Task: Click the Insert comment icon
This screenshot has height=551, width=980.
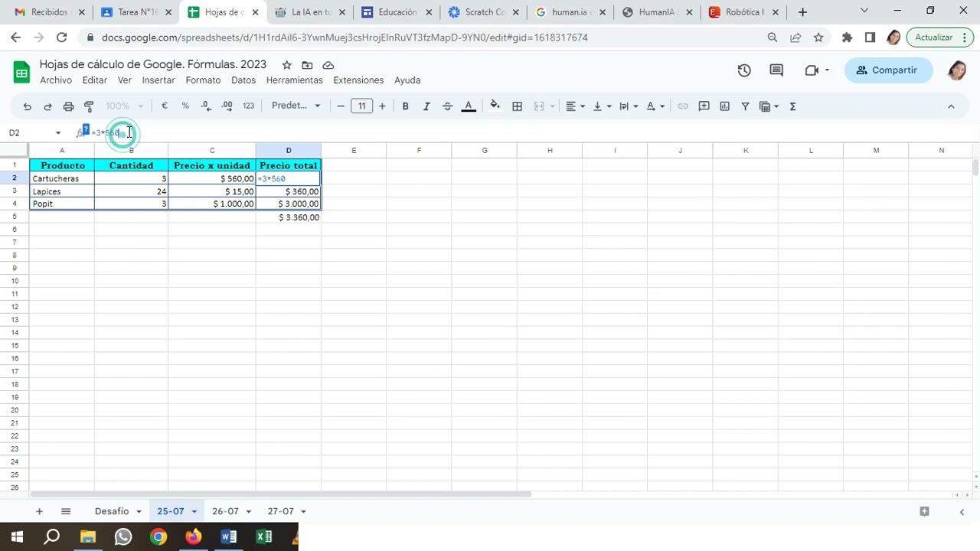Action: tap(704, 106)
